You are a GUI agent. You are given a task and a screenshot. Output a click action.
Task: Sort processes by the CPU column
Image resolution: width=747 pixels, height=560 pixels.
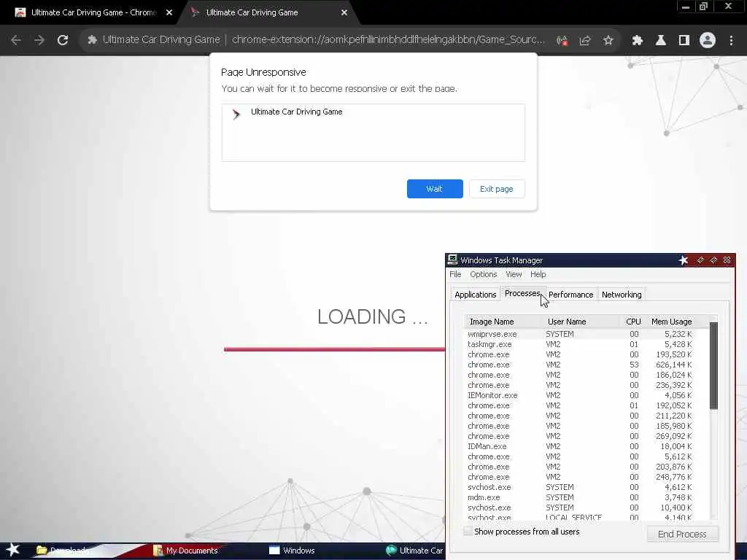click(x=632, y=322)
